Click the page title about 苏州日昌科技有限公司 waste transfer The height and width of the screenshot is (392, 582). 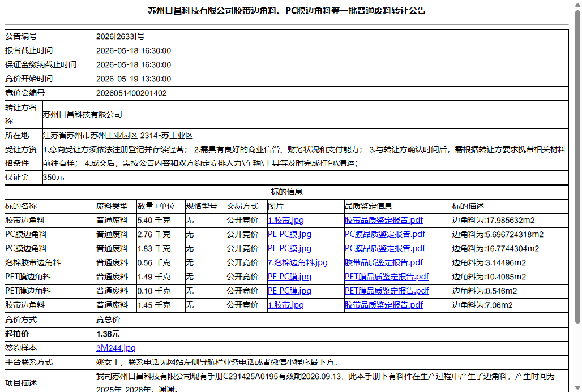tap(286, 11)
